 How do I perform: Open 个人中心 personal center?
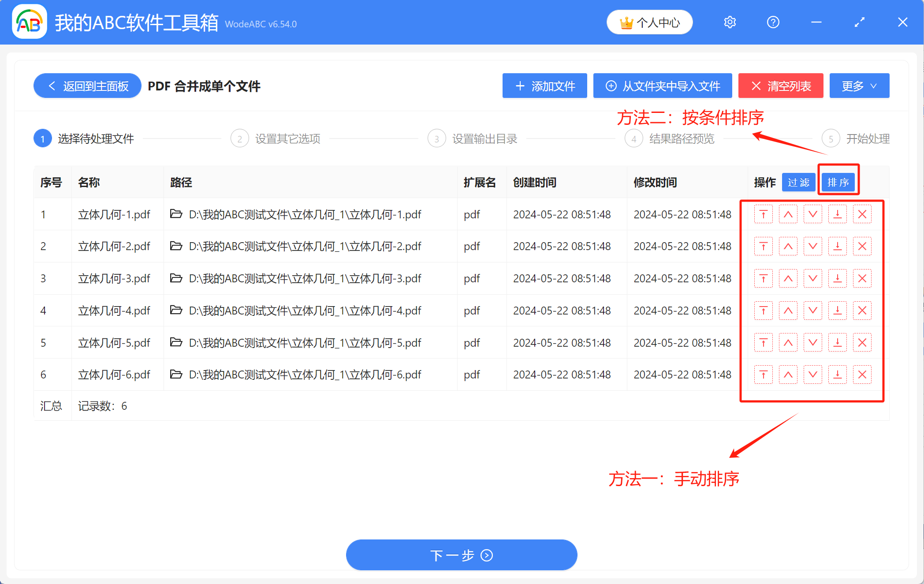(649, 22)
